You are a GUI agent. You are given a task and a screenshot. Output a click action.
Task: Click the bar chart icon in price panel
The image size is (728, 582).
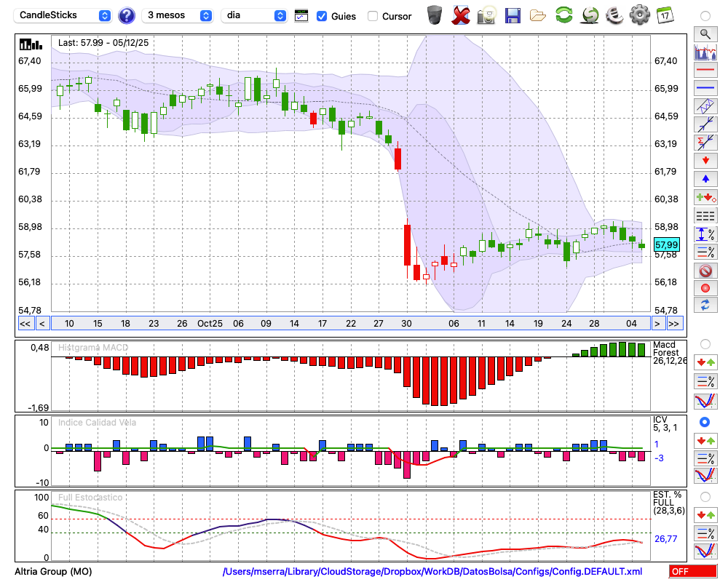31,44
